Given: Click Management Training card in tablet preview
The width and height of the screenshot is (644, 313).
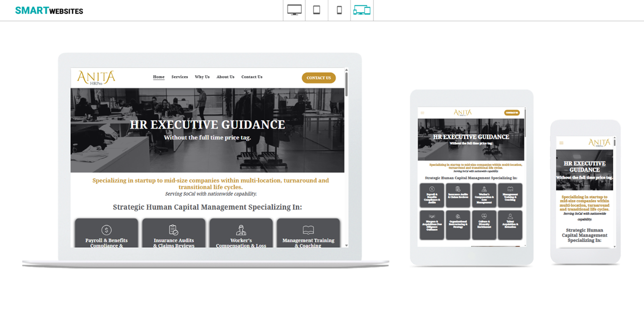Looking at the screenshot, I should [510, 195].
